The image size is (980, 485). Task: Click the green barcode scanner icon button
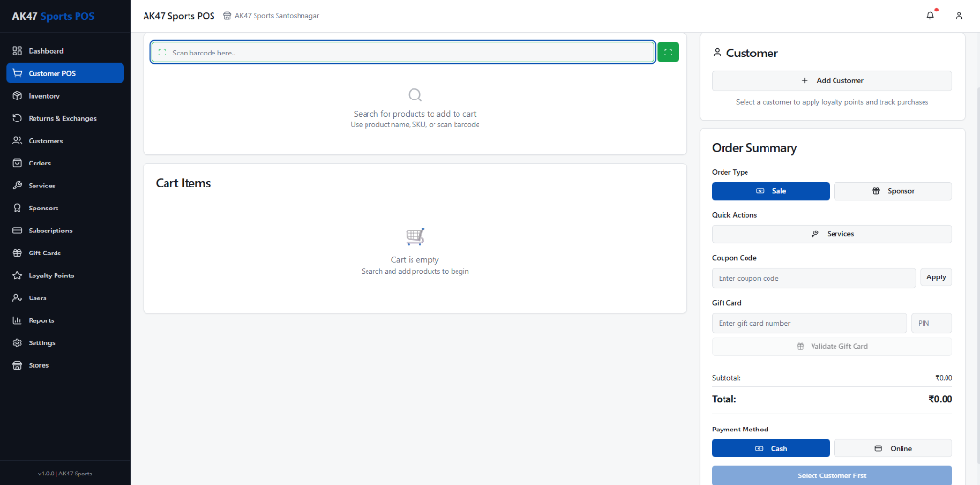(x=668, y=53)
